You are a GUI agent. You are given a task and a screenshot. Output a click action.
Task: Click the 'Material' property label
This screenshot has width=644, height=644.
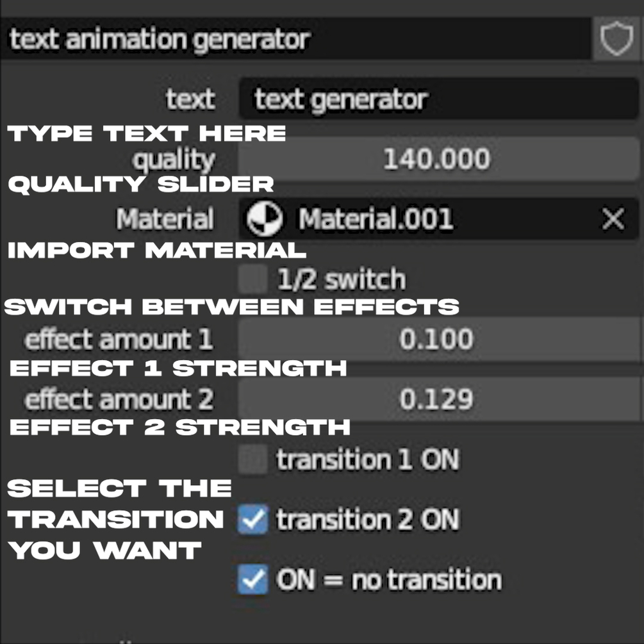pyautogui.click(x=165, y=220)
